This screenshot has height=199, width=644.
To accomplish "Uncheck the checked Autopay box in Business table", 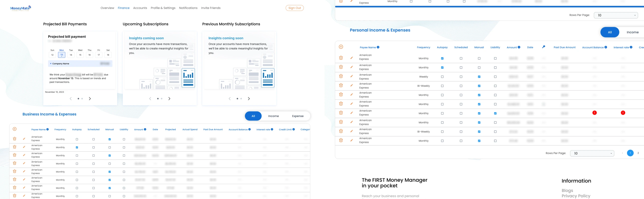I will (77, 148).
